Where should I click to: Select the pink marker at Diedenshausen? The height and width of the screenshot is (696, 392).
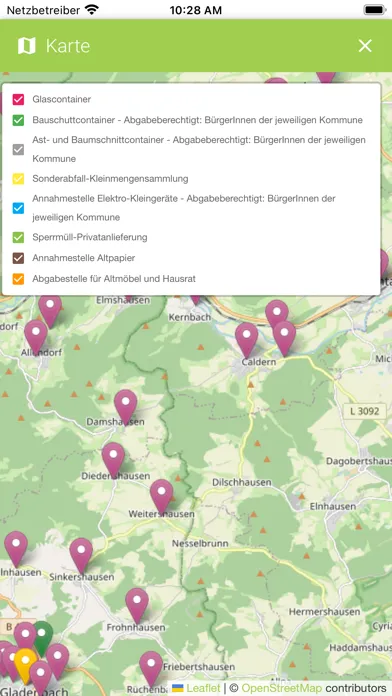click(x=113, y=459)
